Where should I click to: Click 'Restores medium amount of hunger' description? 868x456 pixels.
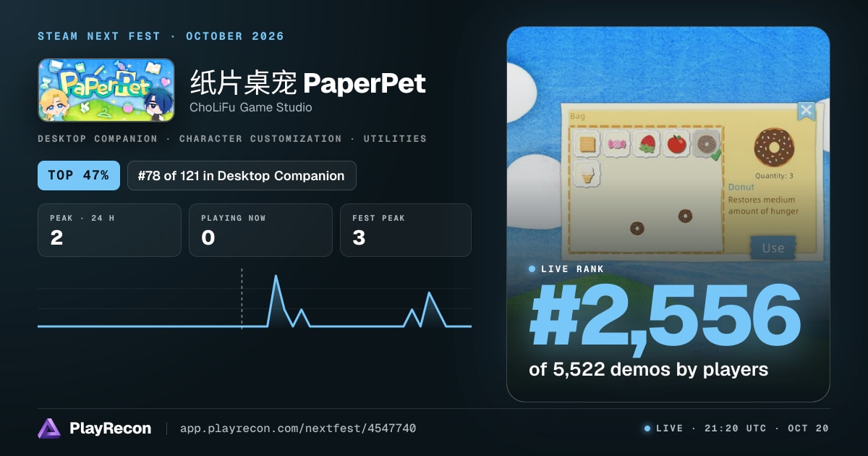click(x=763, y=205)
